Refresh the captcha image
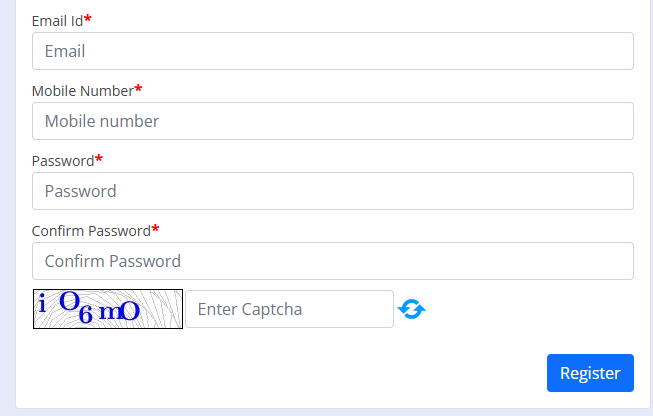 coord(411,310)
